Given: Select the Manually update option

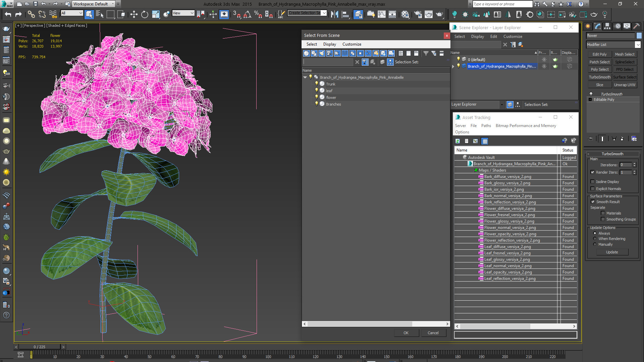Looking at the screenshot, I should (595, 244).
